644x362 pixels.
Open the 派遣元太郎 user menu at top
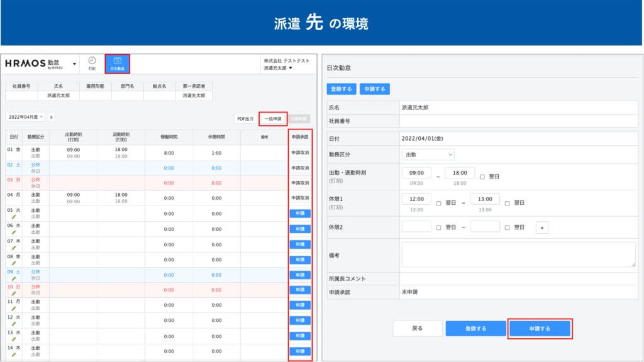point(278,68)
